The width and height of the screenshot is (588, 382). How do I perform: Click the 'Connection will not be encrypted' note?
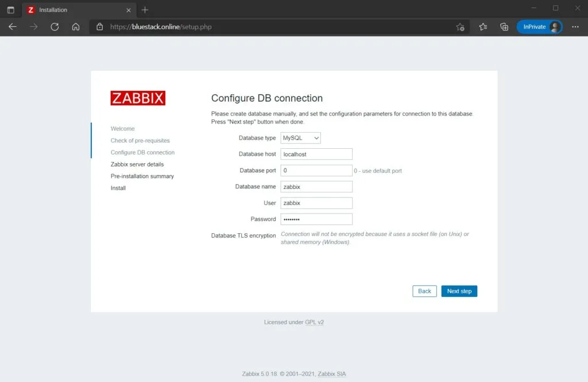374,238
